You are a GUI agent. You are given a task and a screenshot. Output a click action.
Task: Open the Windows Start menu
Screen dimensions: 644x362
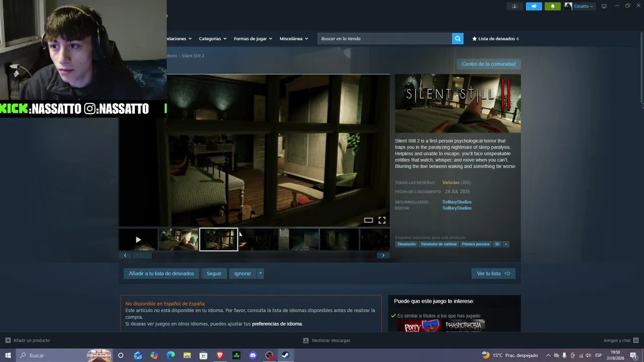(x=8, y=355)
